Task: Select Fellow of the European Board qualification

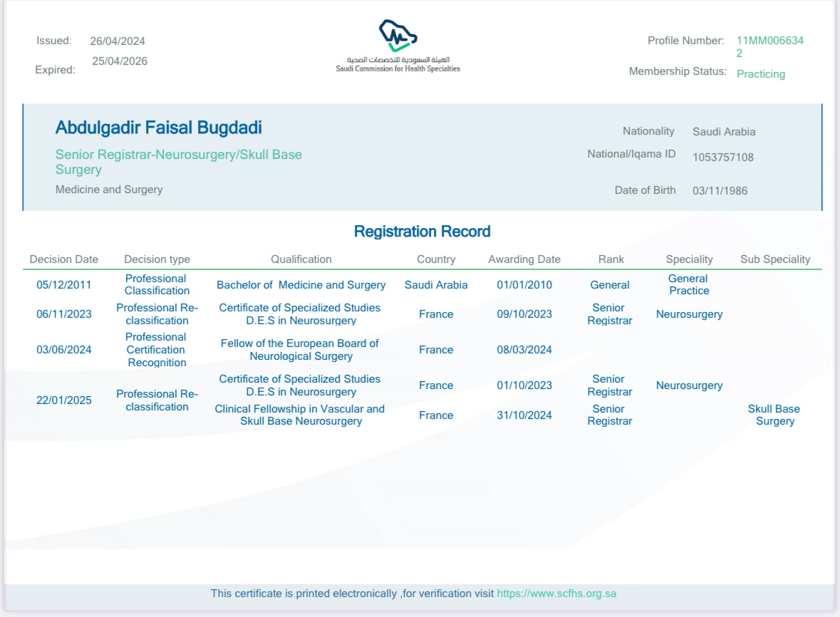Action: click(299, 350)
